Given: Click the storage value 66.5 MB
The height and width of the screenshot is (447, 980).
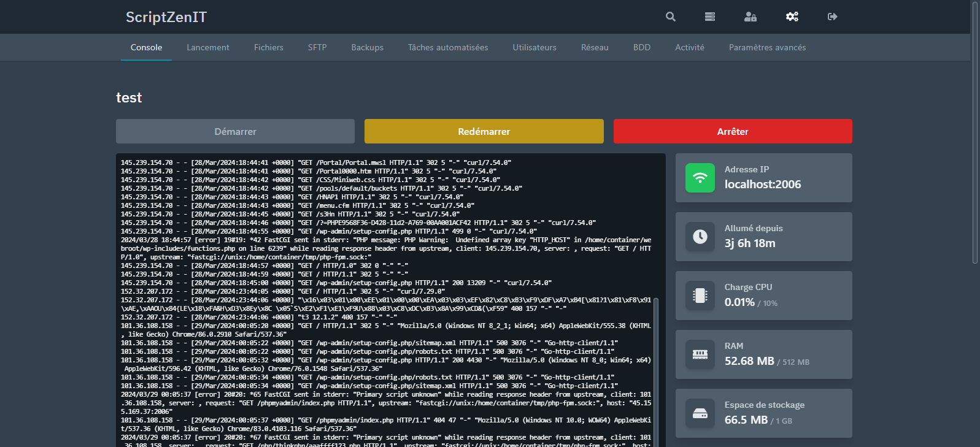Looking at the screenshot, I should [746, 420].
